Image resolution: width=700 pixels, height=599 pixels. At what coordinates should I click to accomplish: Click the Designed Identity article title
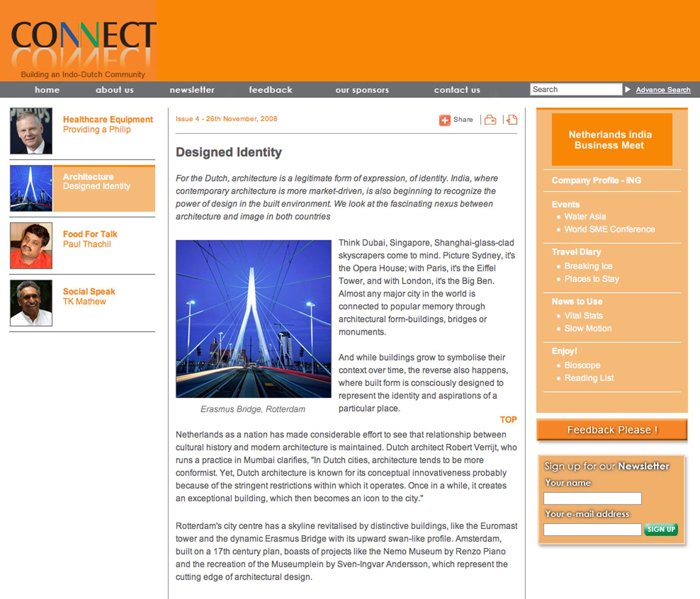229,152
